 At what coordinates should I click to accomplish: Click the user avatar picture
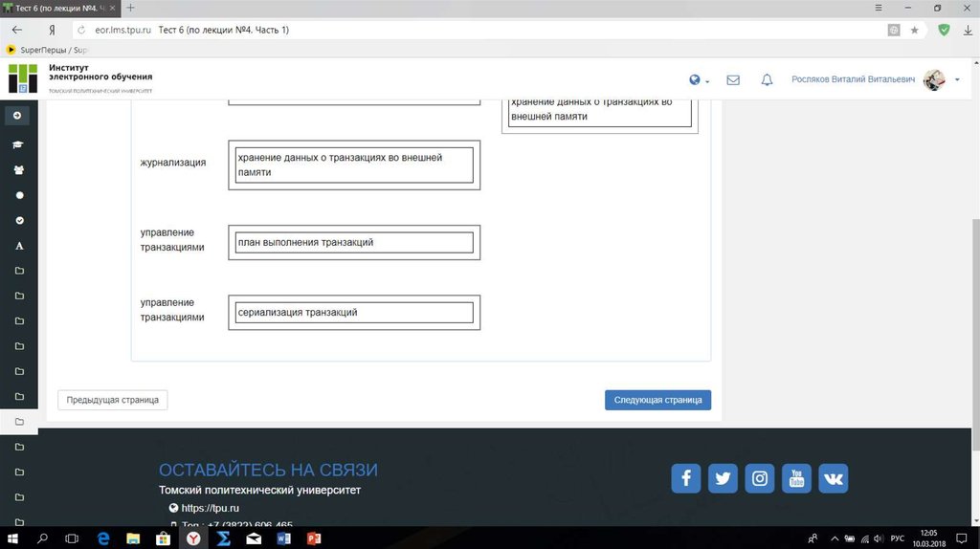[934, 79]
